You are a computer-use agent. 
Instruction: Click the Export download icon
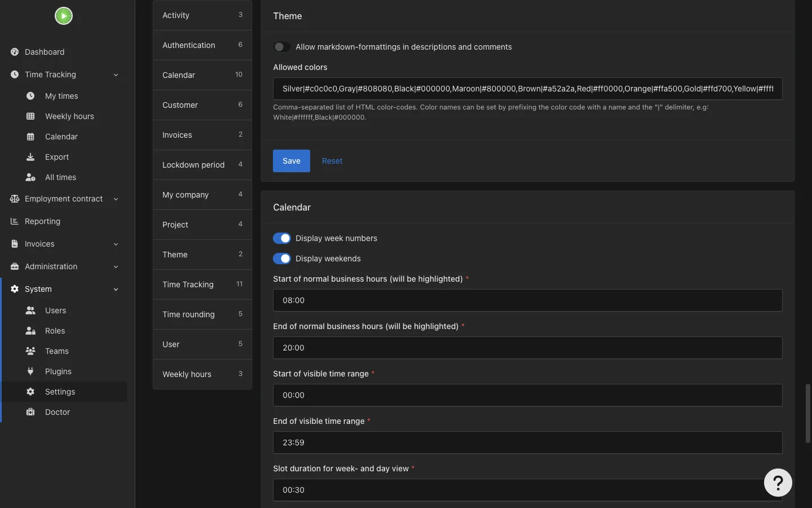[x=30, y=157]
